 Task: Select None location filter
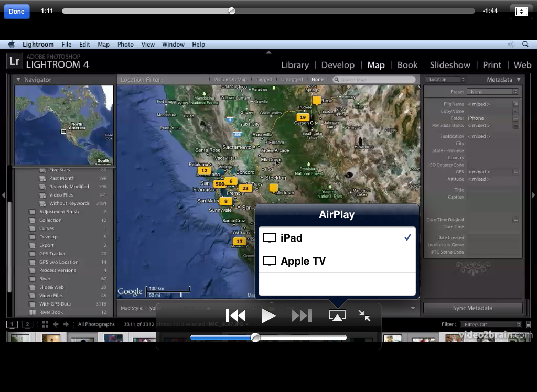[x=317, y=80]
